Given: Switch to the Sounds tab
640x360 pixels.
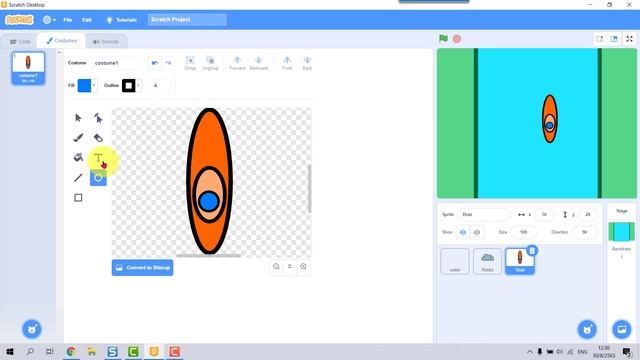Looking at the screenshot, I should (x=106, y=42).
